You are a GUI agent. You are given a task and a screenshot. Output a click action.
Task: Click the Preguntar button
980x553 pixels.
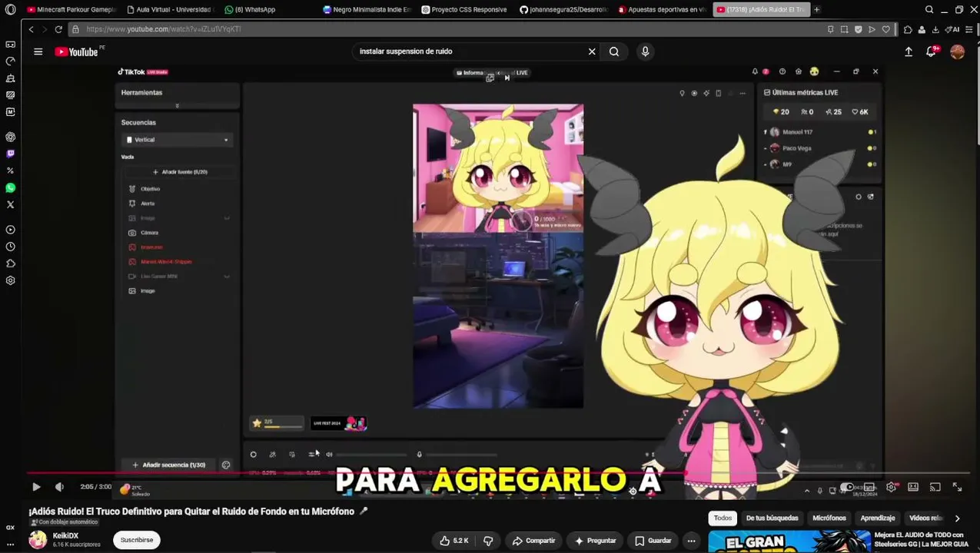[x=595, y=541]
